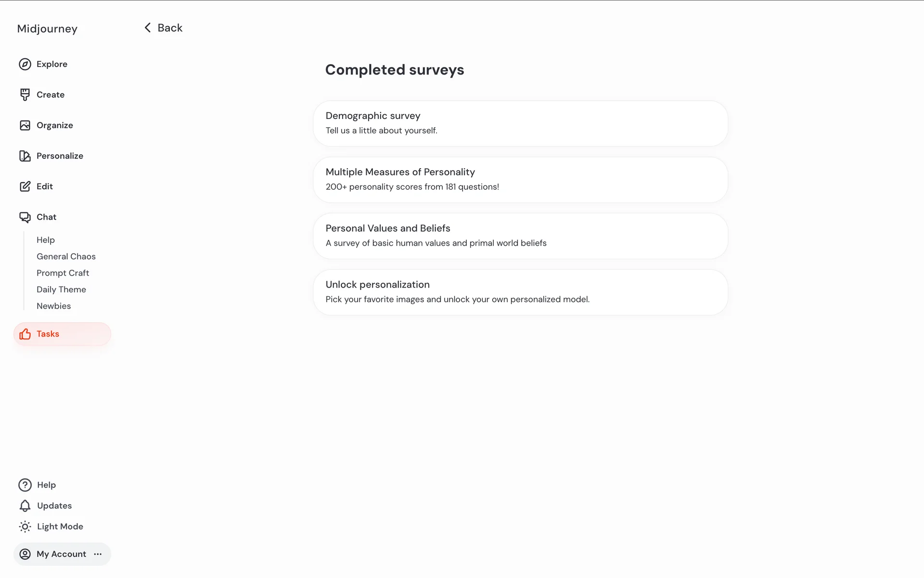Click the Help question mark icon
The height and width of the screenshot is (578, 924).
click(25, 485)
